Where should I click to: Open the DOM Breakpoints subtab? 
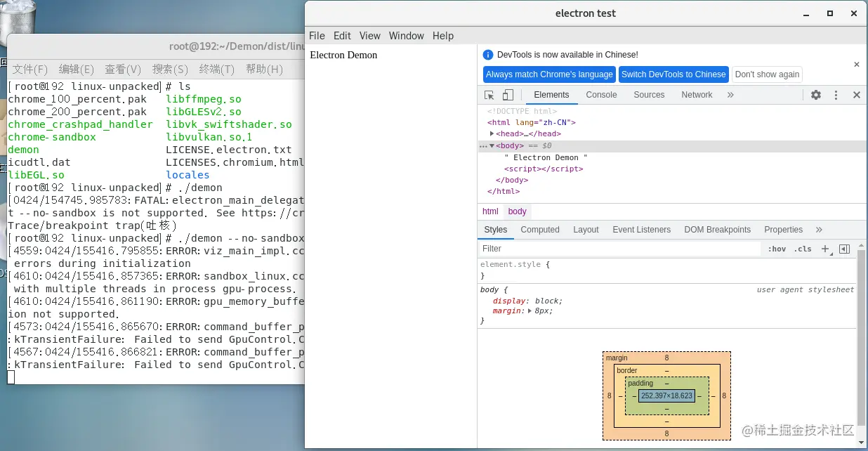pyautogui.click(x=717, y=230)
